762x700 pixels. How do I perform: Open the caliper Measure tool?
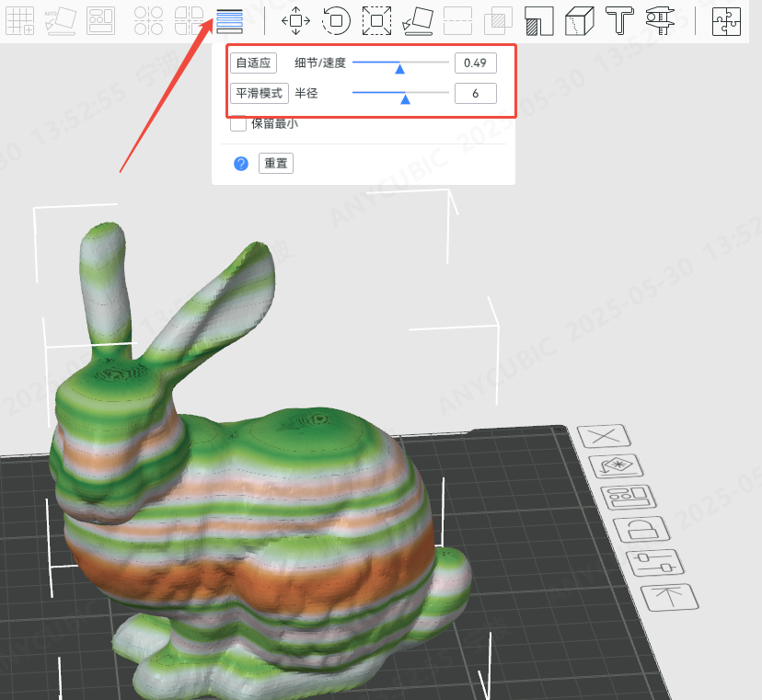pyautogui.click(x=660, y=20)
